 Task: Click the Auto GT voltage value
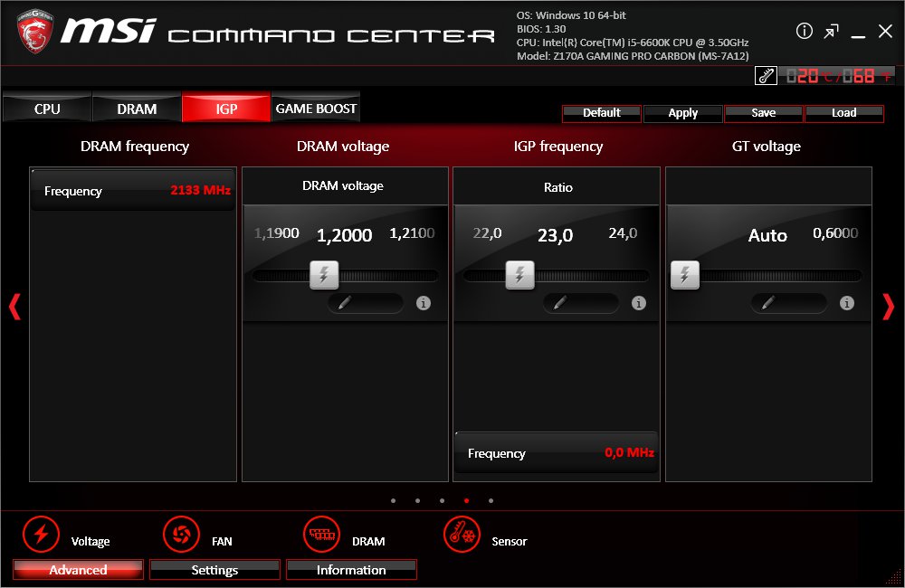[767, 235]
